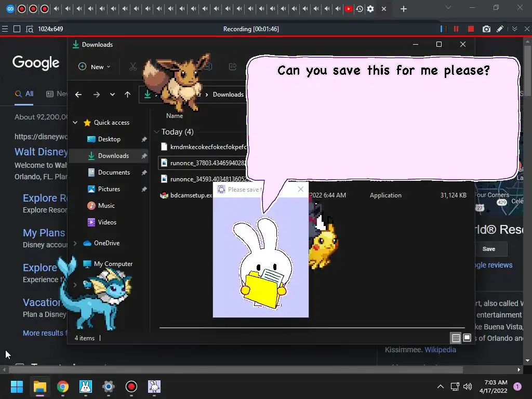Open the browser tab search chevron
532x399 pixels.
point(448,7)
